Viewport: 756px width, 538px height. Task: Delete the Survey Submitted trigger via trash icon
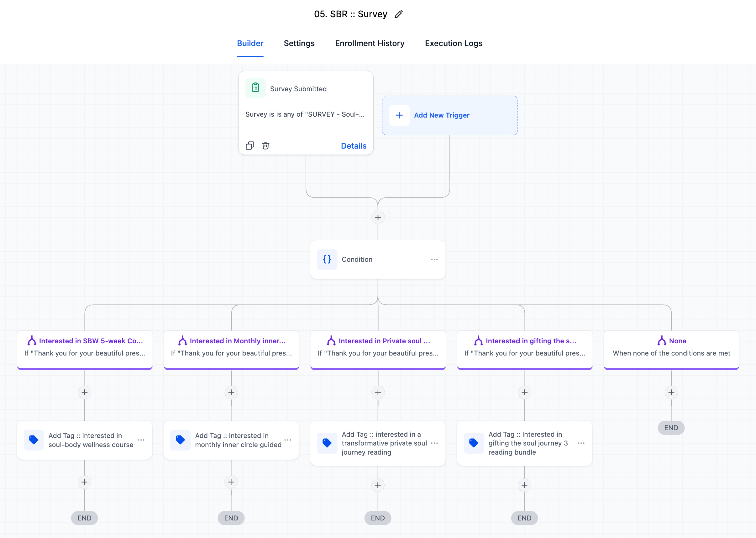coord(265,146)
